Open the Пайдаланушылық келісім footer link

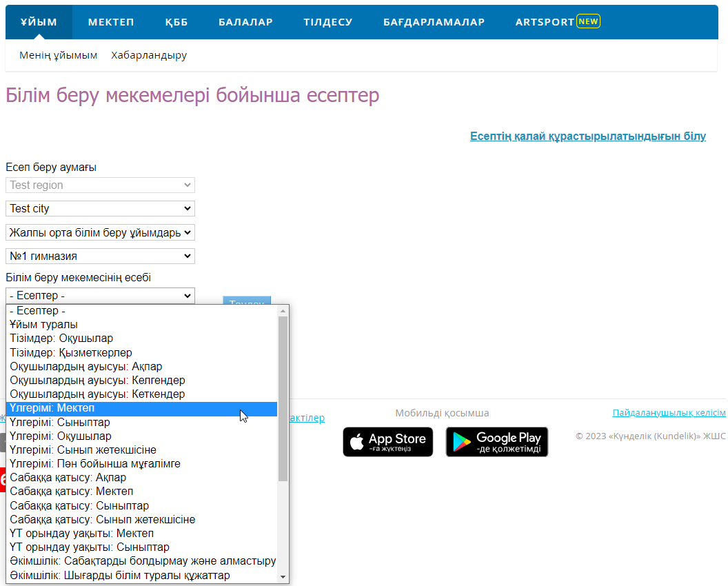coord(668,413)
